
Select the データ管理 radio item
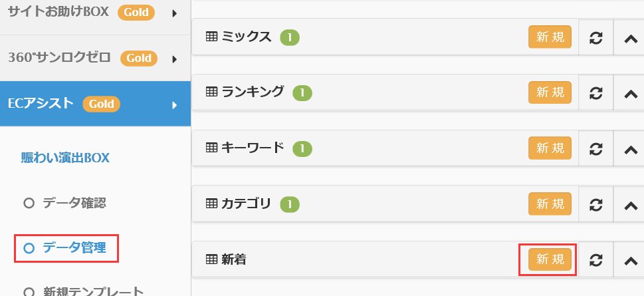[65, 248]
